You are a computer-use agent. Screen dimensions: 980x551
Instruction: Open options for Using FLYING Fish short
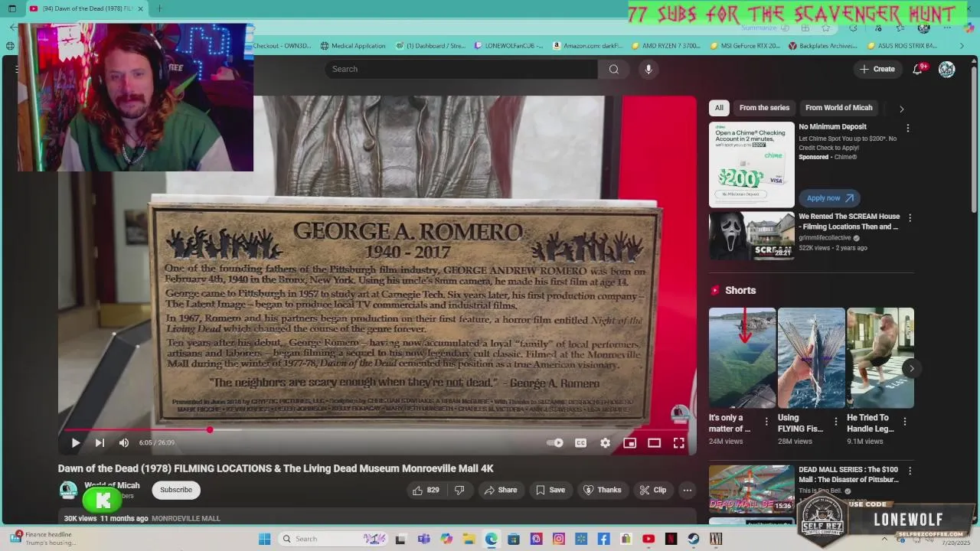[x=835, y=422]
